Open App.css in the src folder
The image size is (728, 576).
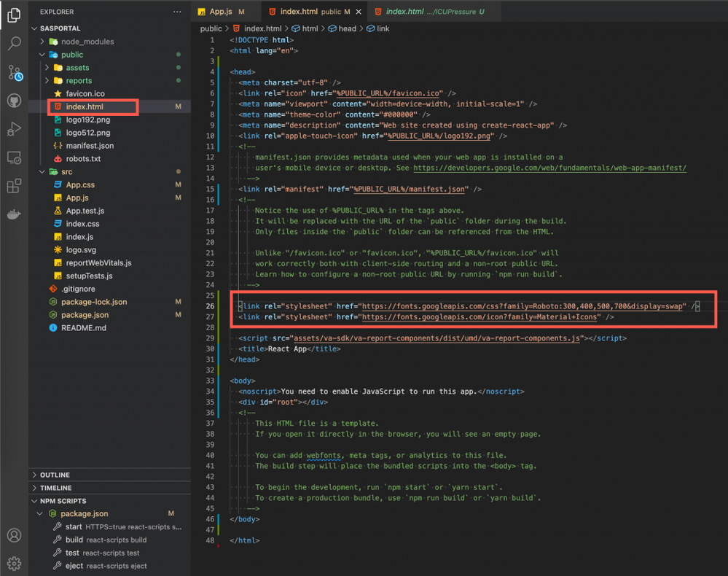[80, 185]
